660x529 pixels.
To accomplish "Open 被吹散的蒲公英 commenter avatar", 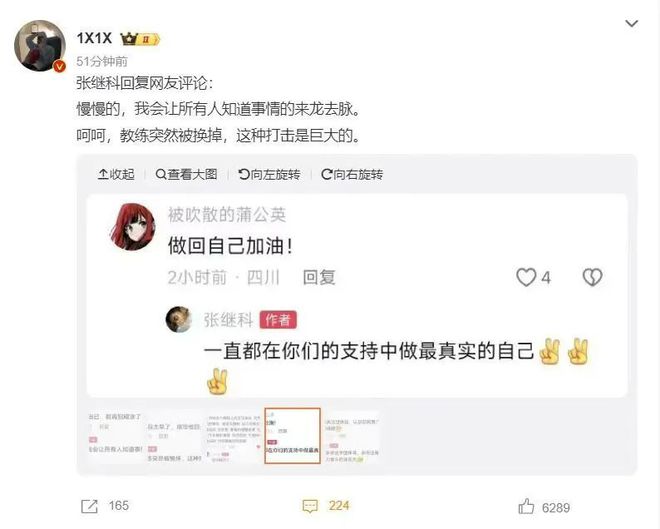I will (133, 226).
